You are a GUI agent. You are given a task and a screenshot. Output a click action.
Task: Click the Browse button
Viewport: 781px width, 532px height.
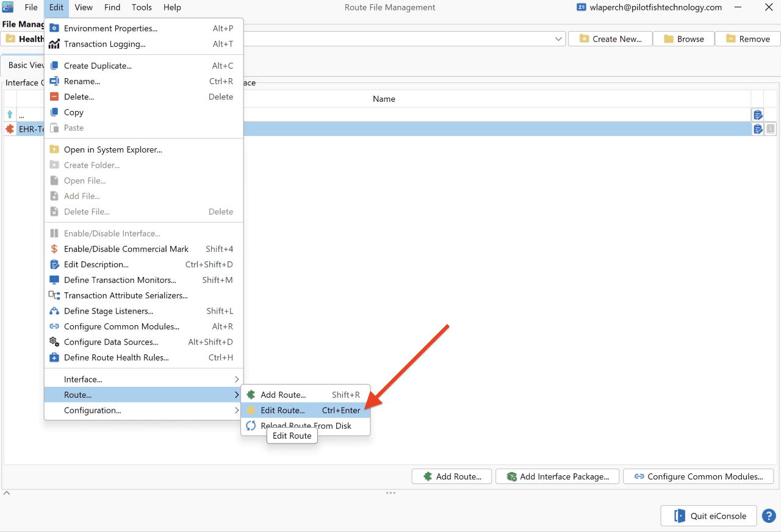coord(683,39)
